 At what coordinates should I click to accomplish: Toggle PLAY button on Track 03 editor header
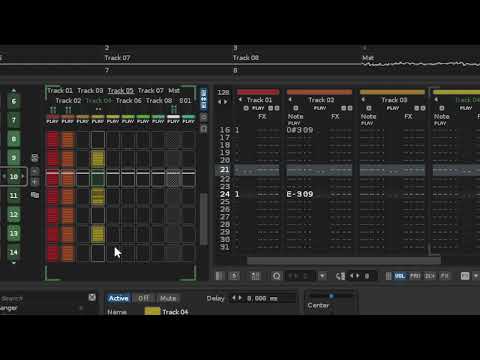pyautogui.click(x=393, y=108)
